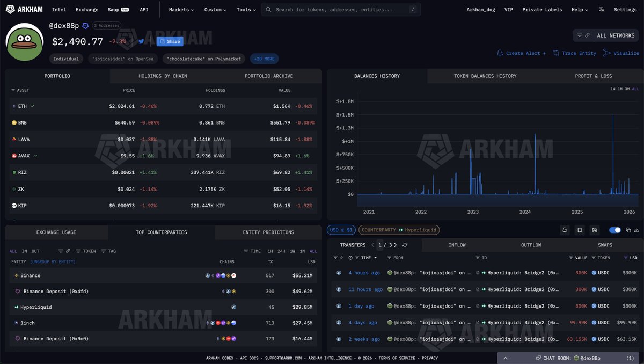Toggle the blue switch above transfers
Viewport: 644px width, 364px height.
[x=614, y=230]
